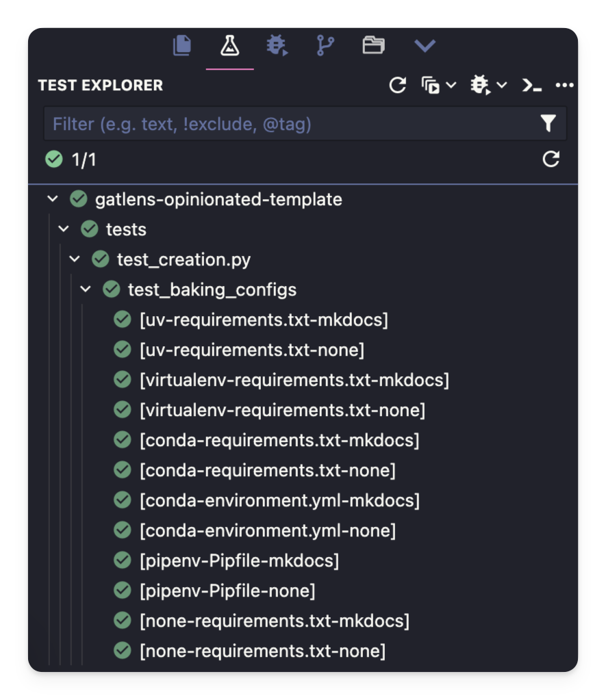Select [virtualenv-requirements.txt-mkdocs] test case
This screenshot has height=700, width=606.
[x=294, y=380]
